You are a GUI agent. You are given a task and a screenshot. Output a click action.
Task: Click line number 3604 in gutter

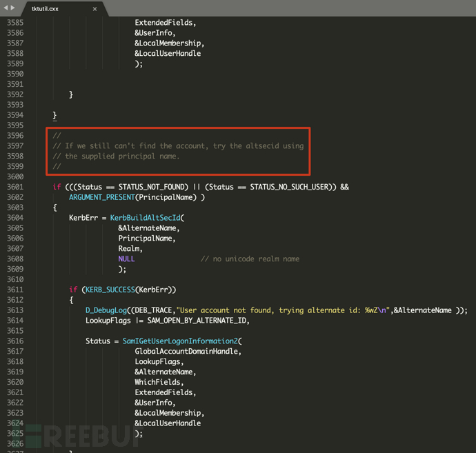[x=15, y=218]
